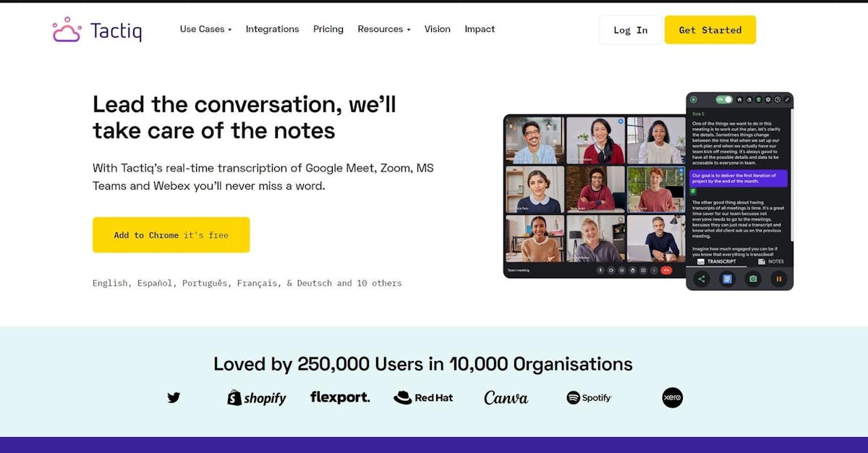
Task: Click the Spotify logo
Action: click(x=590, y=397)
